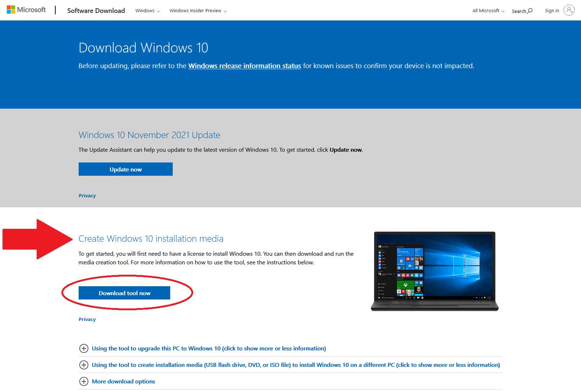The height and width of the screenshot is (392, 581).
Task: Click the plus icon beside More download options
Action: 84,382
